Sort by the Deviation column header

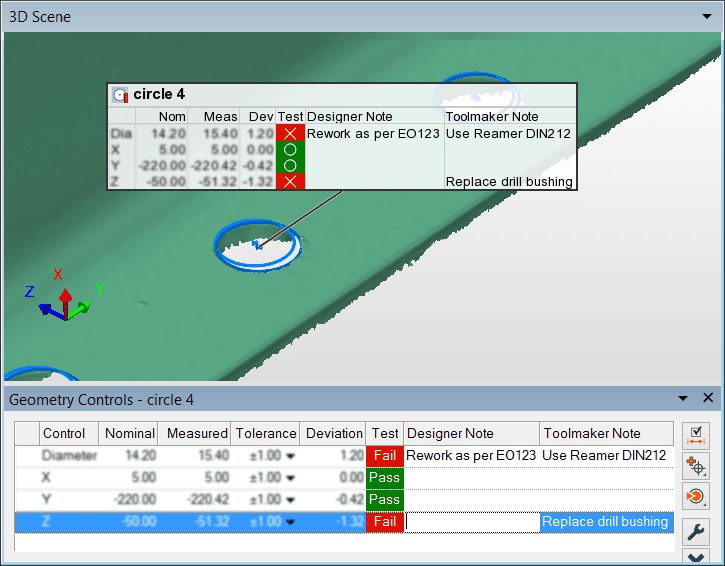tap(333, 433)
